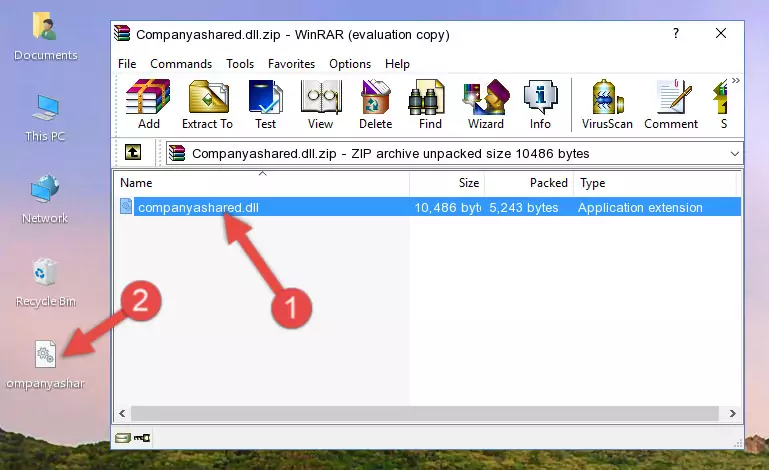Open the Favorites menu
This screenshot has height=470, width=769.
coord(291,64)
